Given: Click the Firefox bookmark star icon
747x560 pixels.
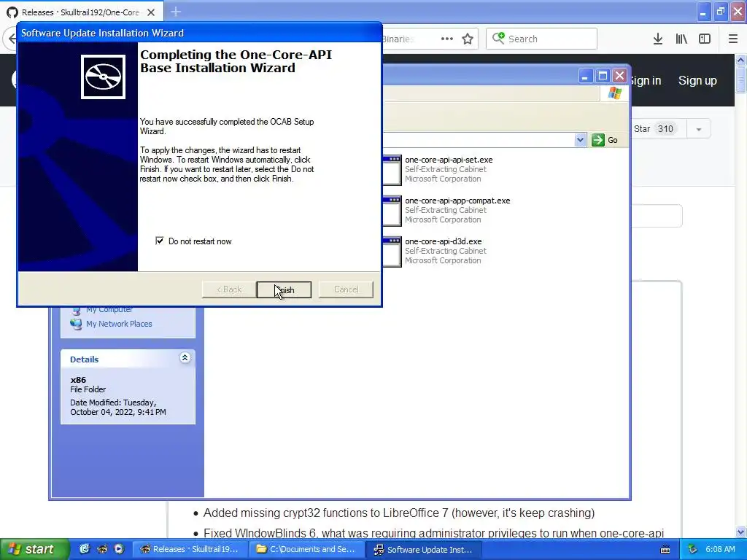Looking at the screenshot, I should click(x=468, y=39).
